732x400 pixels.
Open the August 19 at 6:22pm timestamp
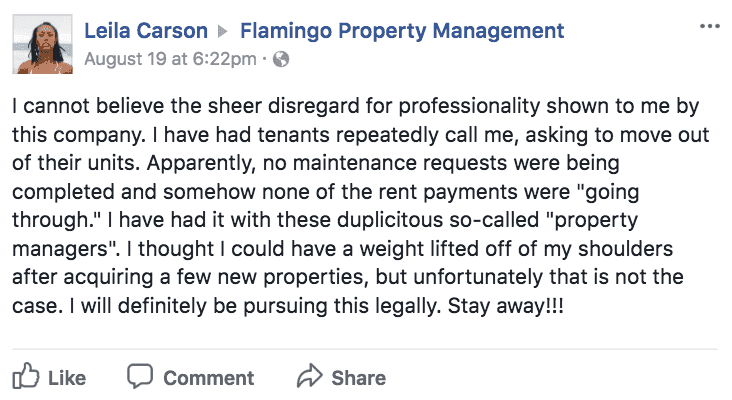[170, 59]
